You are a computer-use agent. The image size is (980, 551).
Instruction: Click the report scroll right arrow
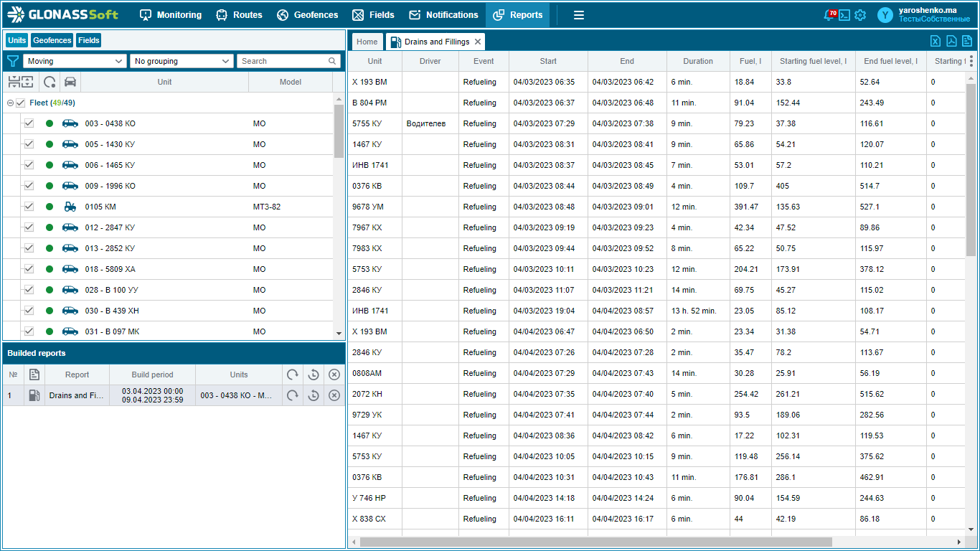pyautogui.click(x=959, y=542)
